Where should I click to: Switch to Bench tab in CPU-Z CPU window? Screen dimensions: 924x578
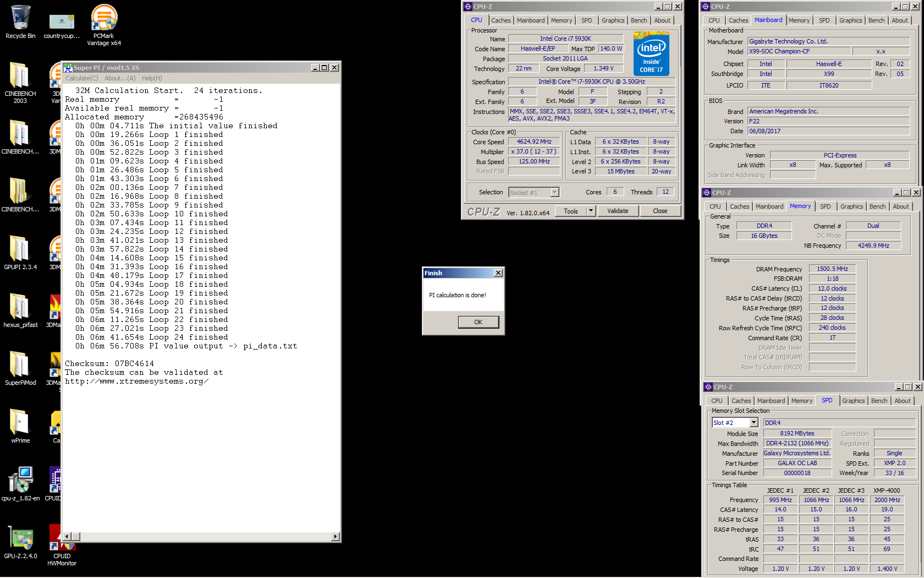pos(639,20)
